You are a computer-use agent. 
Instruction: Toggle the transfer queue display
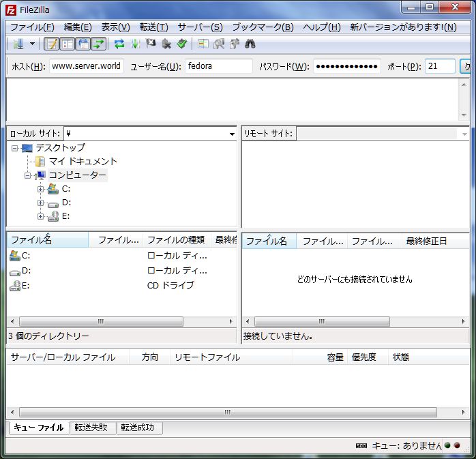[x=99, y=44]
